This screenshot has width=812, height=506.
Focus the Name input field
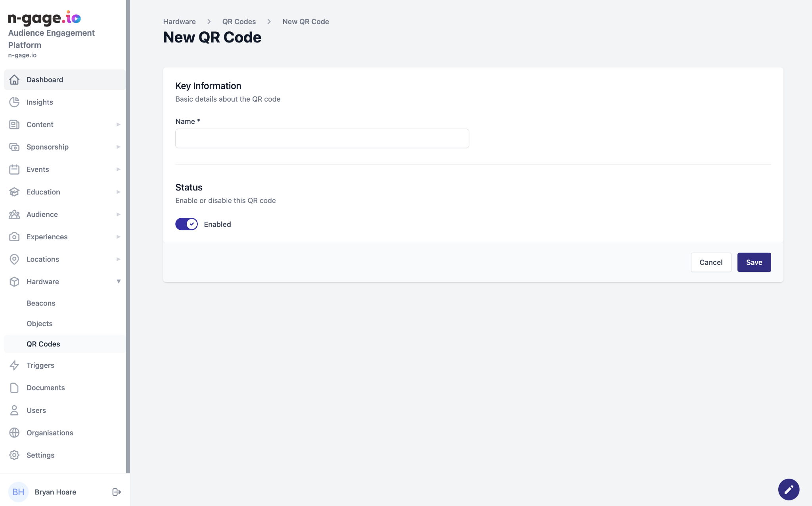coord(322,139)
